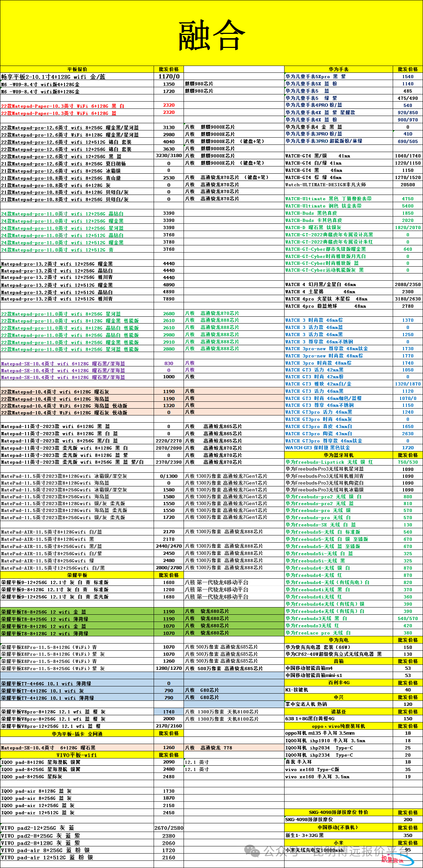The width and height of the screenshot is (423, 868).
Task: Click the 华为蓝牙耳机 section header
Action: [339, 455]
